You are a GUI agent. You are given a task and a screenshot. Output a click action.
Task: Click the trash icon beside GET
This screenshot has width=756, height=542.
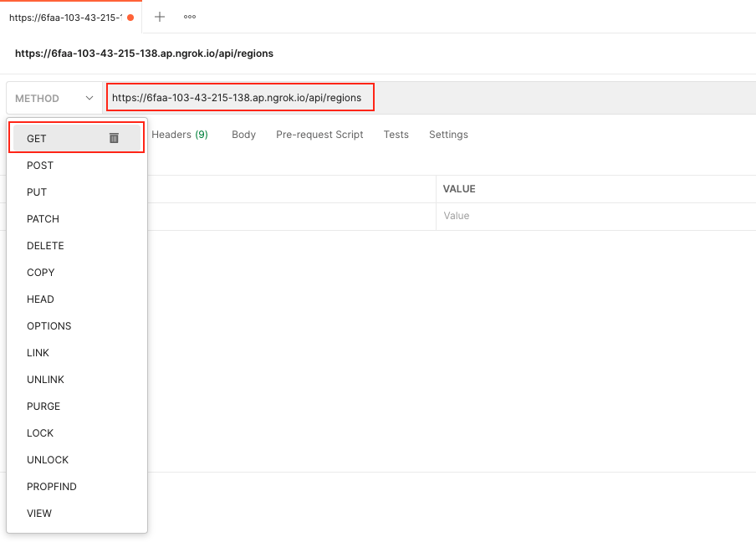[115, 138]
